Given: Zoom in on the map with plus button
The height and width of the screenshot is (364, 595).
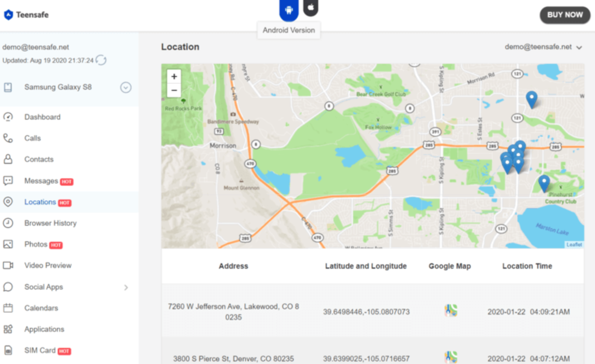Looking at the screenshot, I should tap(174, 76).
